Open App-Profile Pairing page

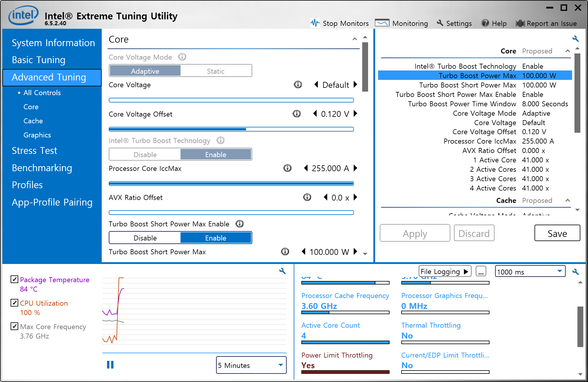pos(52,202)
